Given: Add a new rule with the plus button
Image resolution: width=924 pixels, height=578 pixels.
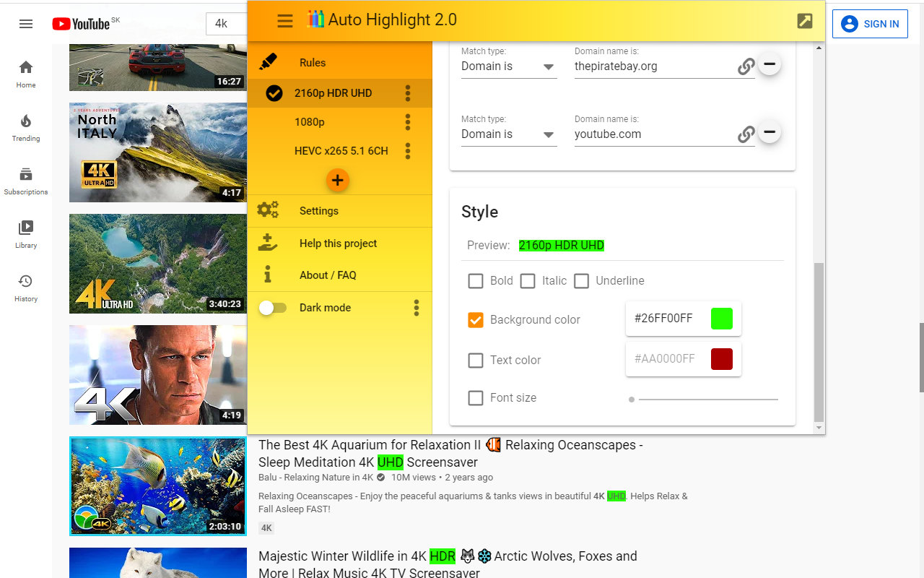Looking at the screenshot, I should (x=337, y=180).
